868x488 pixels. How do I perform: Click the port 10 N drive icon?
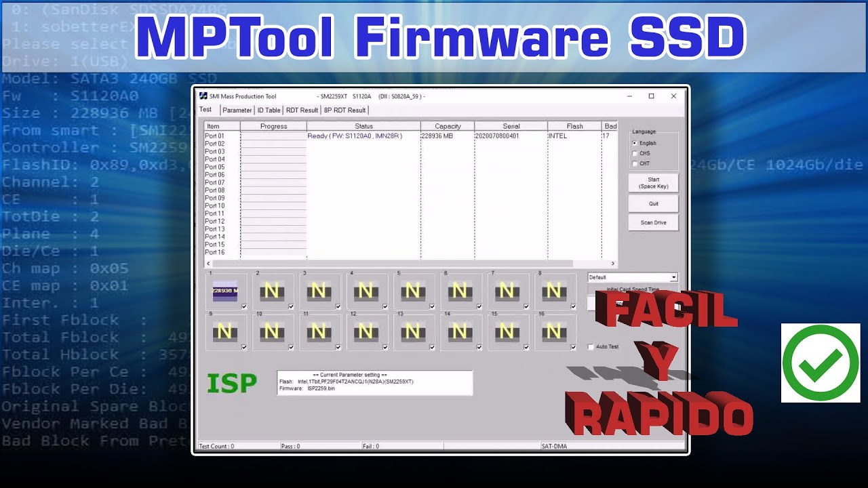click(x=271, y=332)
